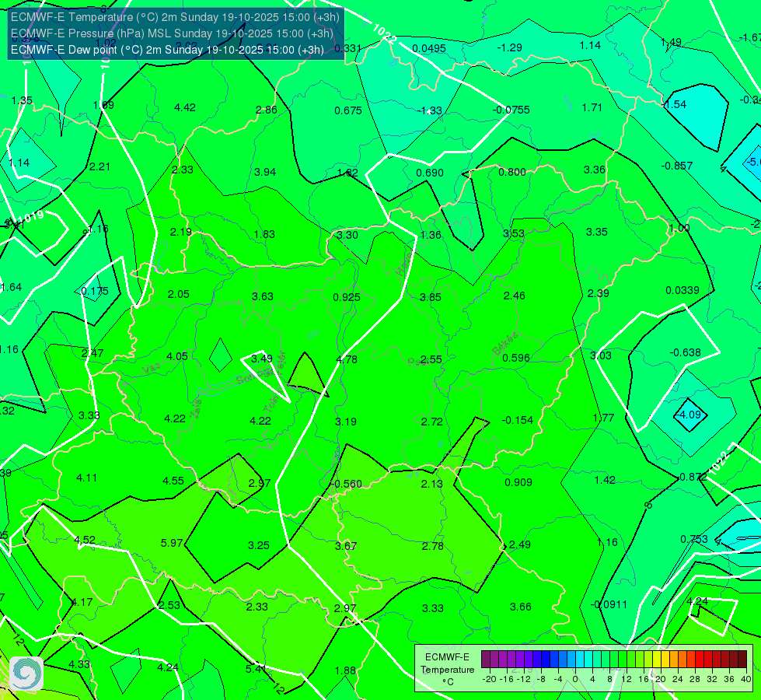Image resolution: width=761 pixels, height=700 pixels.
Task: Click the dew point value 0.909
Action: coord(518,482)
